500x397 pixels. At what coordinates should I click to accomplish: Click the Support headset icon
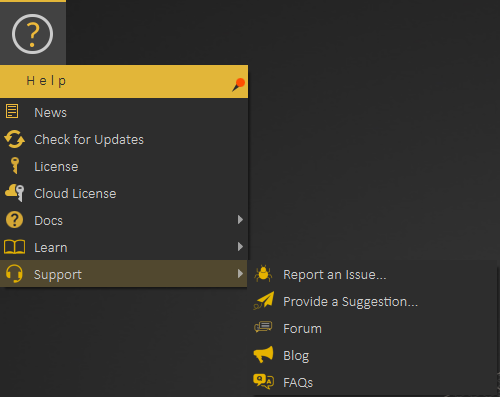click(14, 274)
